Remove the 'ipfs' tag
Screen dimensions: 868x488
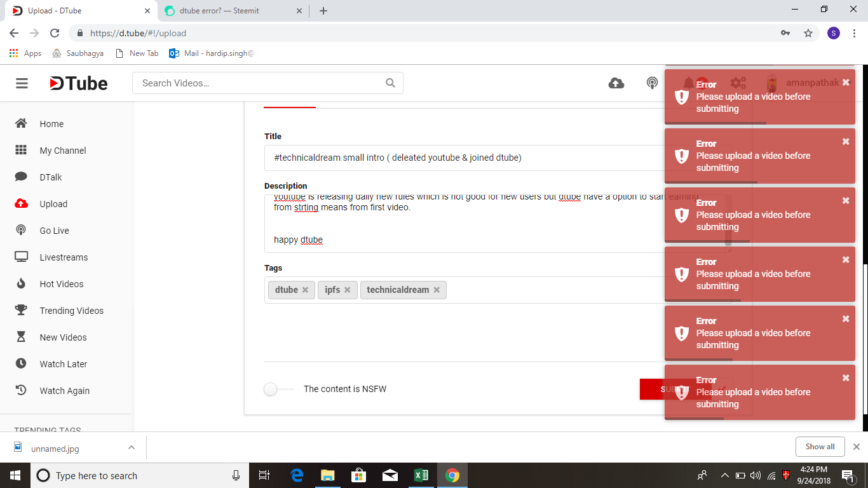(348, 289)
